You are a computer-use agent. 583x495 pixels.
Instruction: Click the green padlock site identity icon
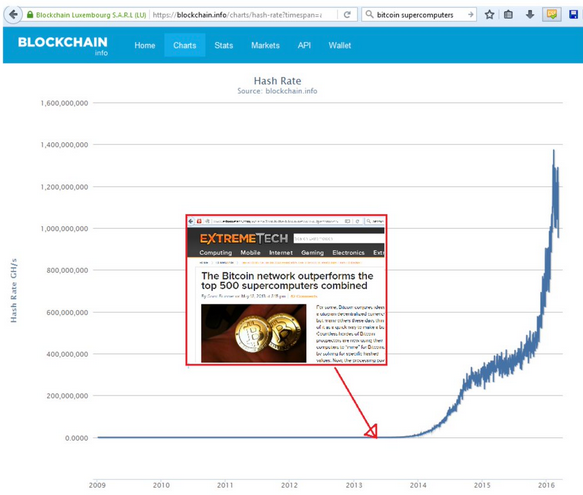[x=30, y=15]
